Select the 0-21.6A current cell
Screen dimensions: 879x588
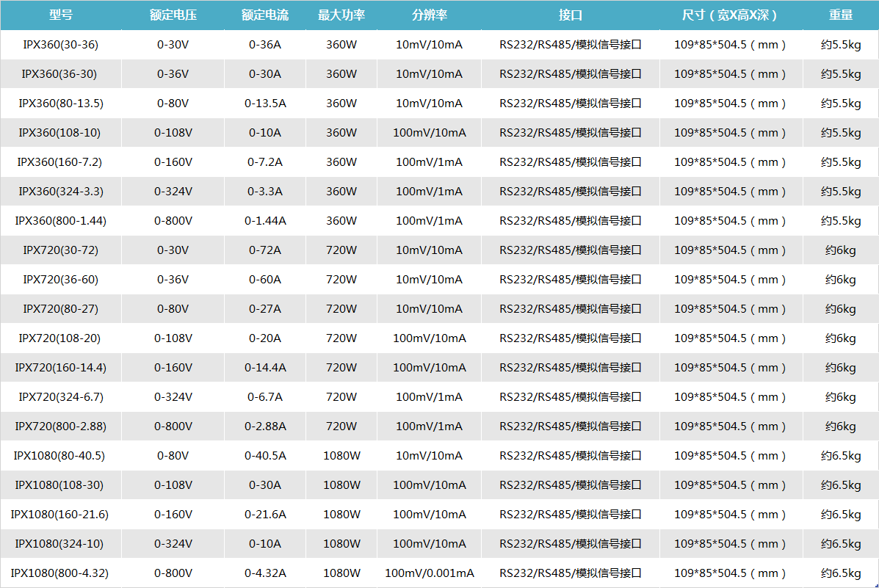point(265,515)
